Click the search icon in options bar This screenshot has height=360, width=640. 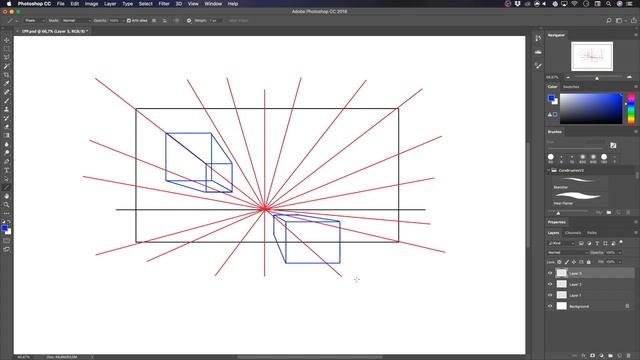pyautogui.click(x=609, y=20)
